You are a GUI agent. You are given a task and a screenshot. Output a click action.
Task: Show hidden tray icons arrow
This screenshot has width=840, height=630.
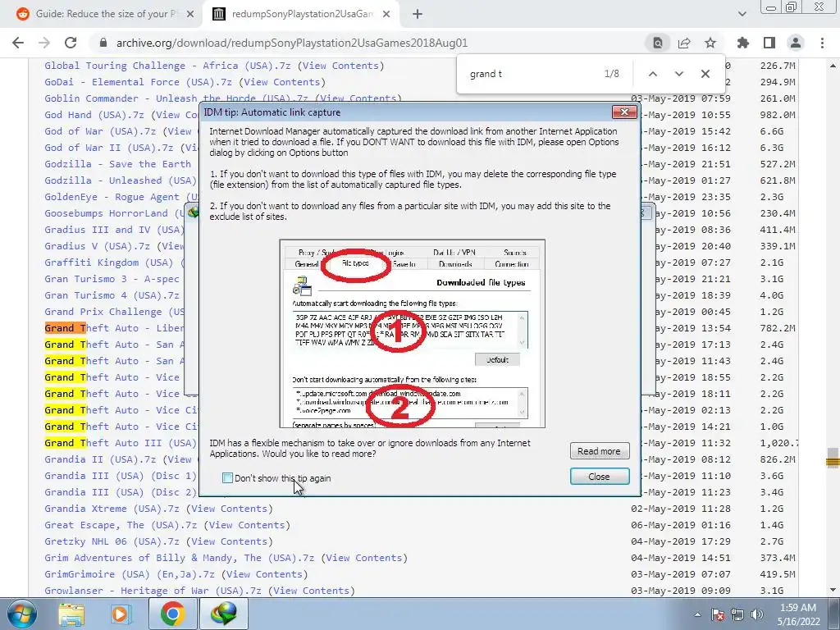click(697, 614)
